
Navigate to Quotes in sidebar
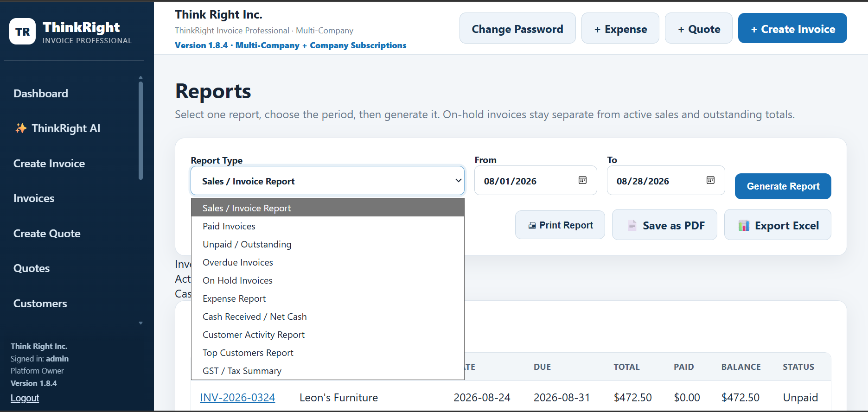[32, 268]
